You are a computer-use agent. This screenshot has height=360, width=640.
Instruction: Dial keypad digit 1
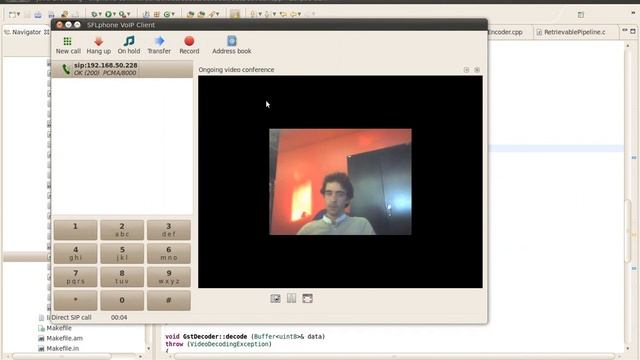pyautogui.click(x=76, y=230)
